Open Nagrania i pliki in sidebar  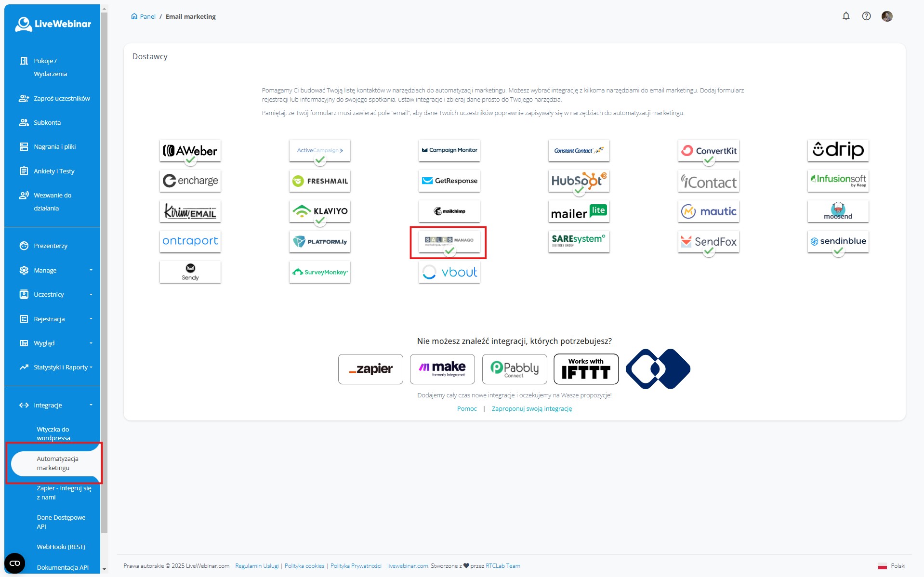(54, 146)
